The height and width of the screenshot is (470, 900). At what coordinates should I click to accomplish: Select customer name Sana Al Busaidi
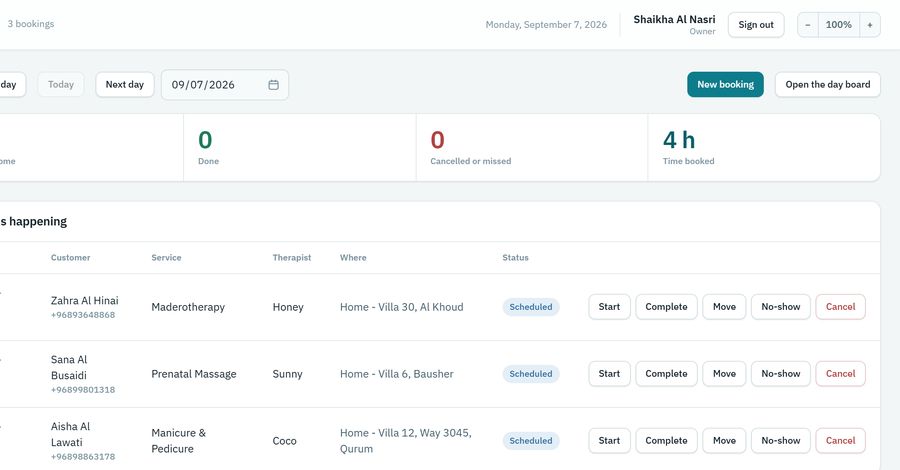(x=69, y=367)
